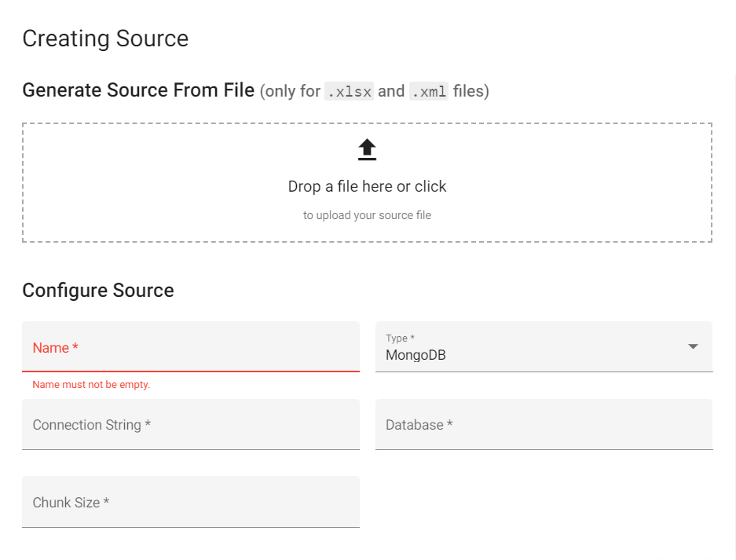Open the file drop zone area
This screenshot has height=560, width=736.
(367, 182)
